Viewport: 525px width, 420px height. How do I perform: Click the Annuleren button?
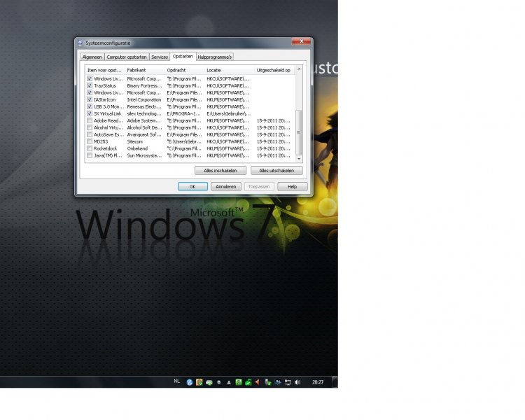(226, 187)
